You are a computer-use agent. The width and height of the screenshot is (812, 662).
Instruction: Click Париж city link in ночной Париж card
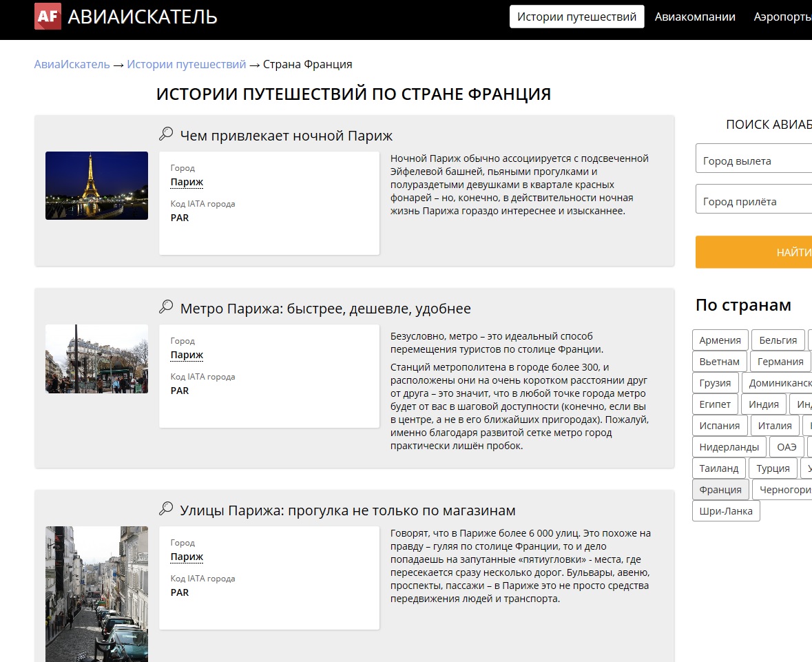187,182
